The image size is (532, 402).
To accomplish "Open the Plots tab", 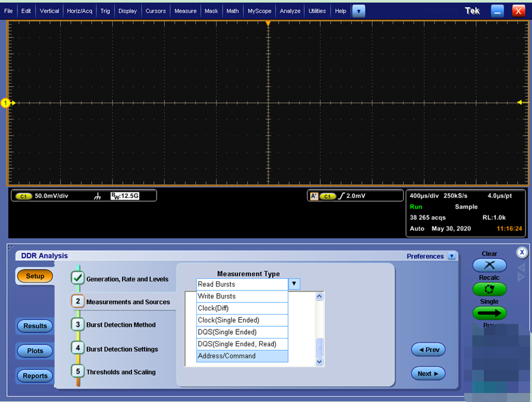I will (x=35, y=351).
